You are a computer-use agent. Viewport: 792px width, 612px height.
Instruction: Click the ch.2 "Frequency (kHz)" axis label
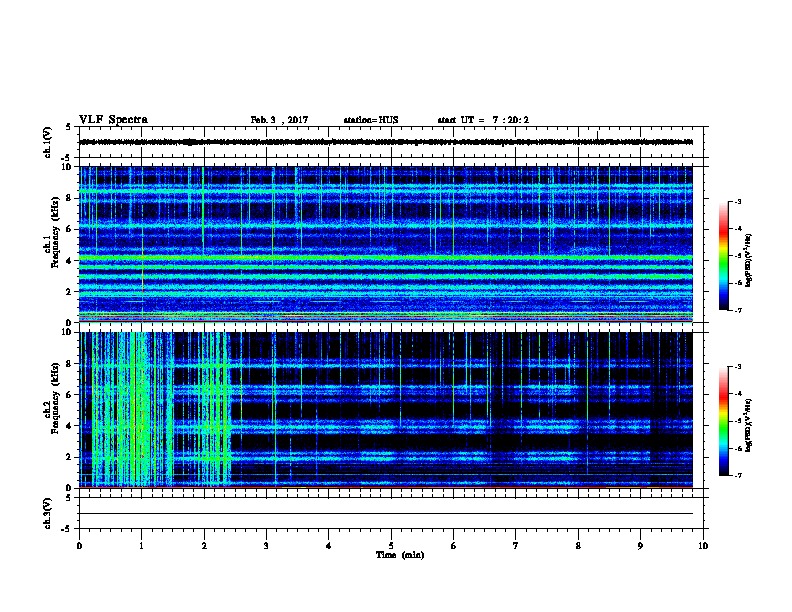pos(55,398)
